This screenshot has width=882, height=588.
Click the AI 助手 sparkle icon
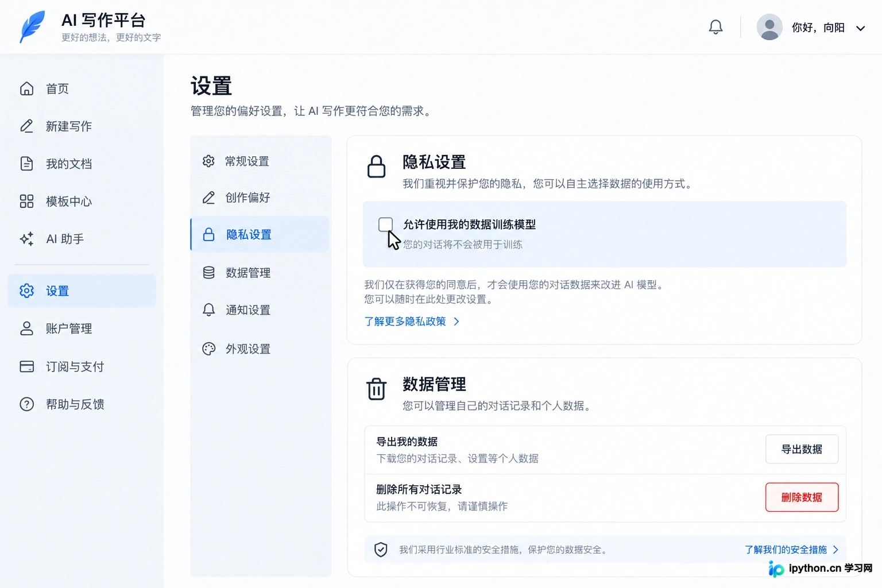pyautogui.click(x=26, y=239)
